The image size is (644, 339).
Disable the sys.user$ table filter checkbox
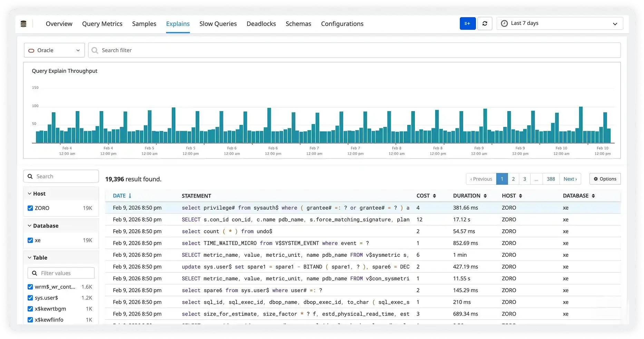(30, 298)
